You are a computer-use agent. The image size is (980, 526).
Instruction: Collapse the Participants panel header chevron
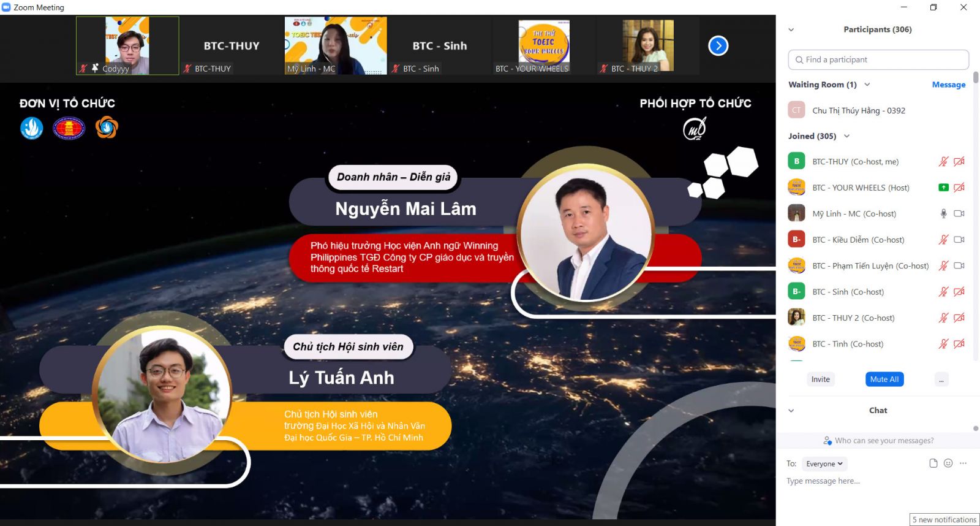791,29
